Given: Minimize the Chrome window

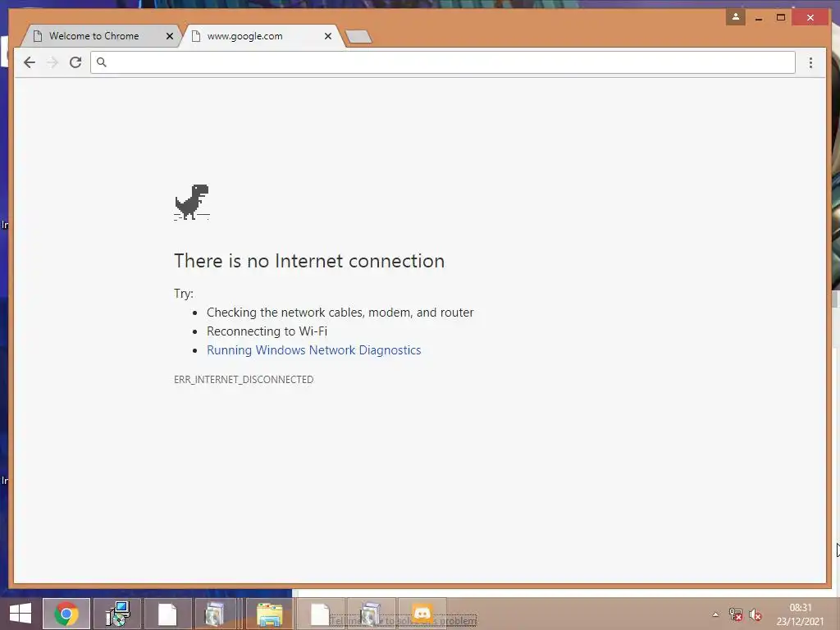Looking at the screenshot, I should click(x=759, y=18).
